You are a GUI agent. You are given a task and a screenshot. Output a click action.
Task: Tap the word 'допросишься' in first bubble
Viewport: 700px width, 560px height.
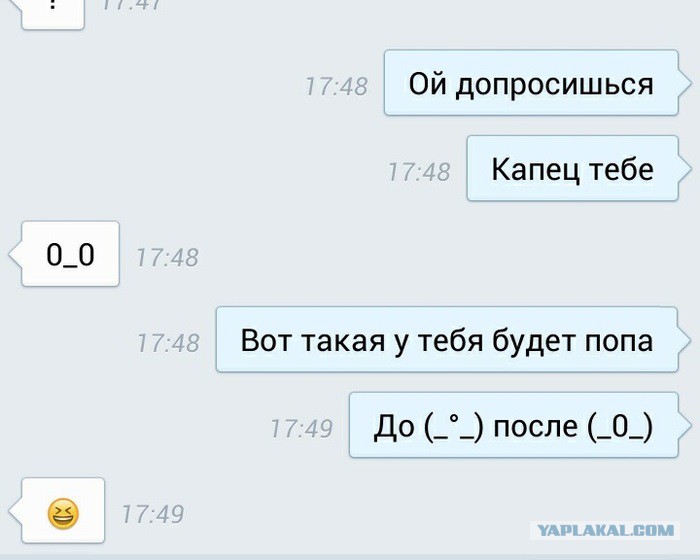[x=554, y=85]
